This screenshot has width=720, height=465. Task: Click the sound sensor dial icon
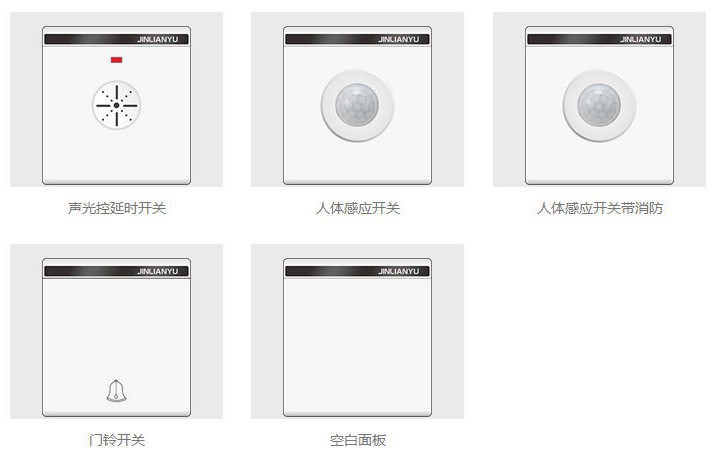tap(117, 105)
